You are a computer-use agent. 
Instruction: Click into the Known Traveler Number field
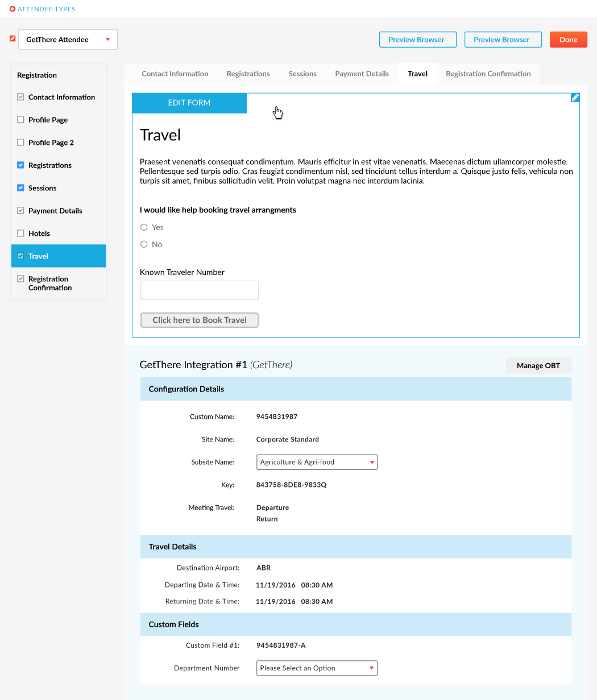(x=200, y=290)
